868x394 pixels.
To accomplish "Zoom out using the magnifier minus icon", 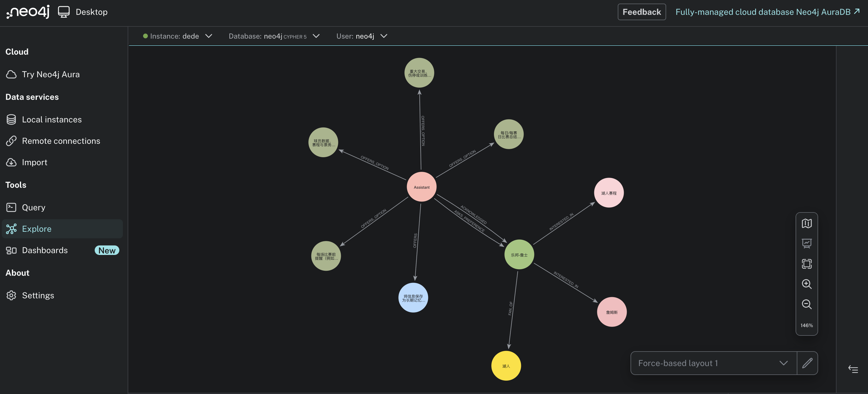I will tap(806, 304).
